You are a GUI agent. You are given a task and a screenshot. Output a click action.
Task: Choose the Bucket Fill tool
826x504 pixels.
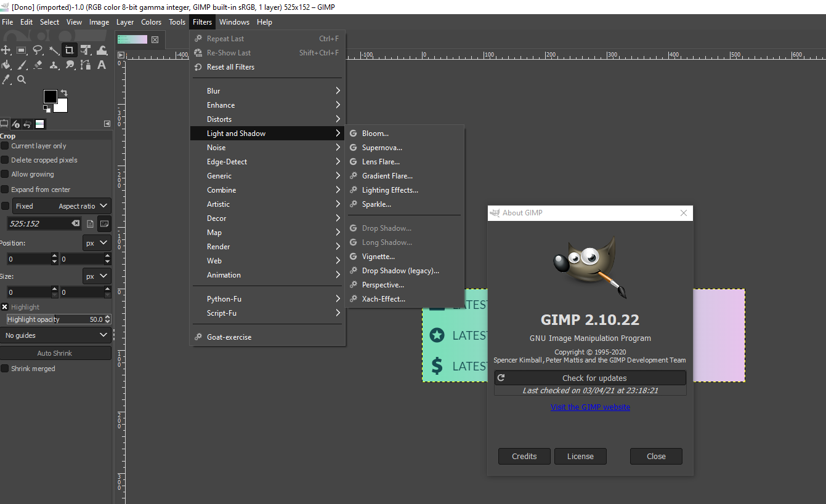6,65
